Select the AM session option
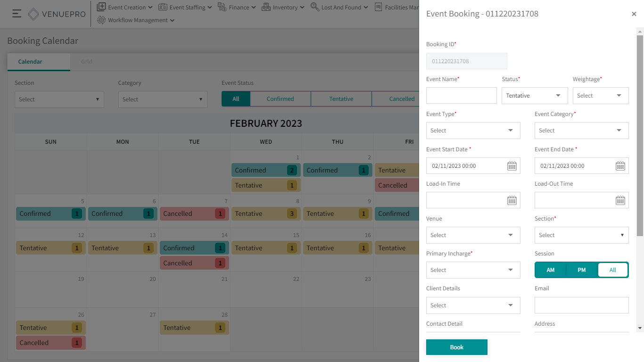This screenshot has width=644, height=362. (x=550, y=270)
